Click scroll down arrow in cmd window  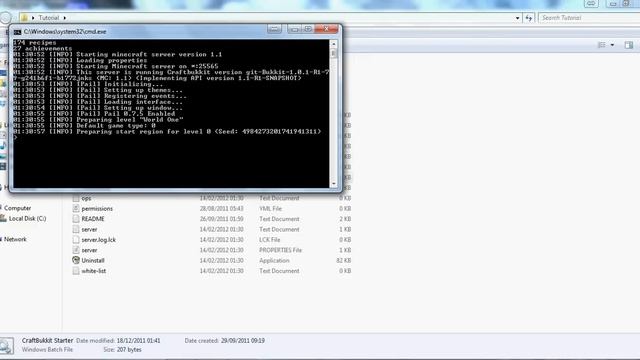click(x=333, y=184)
